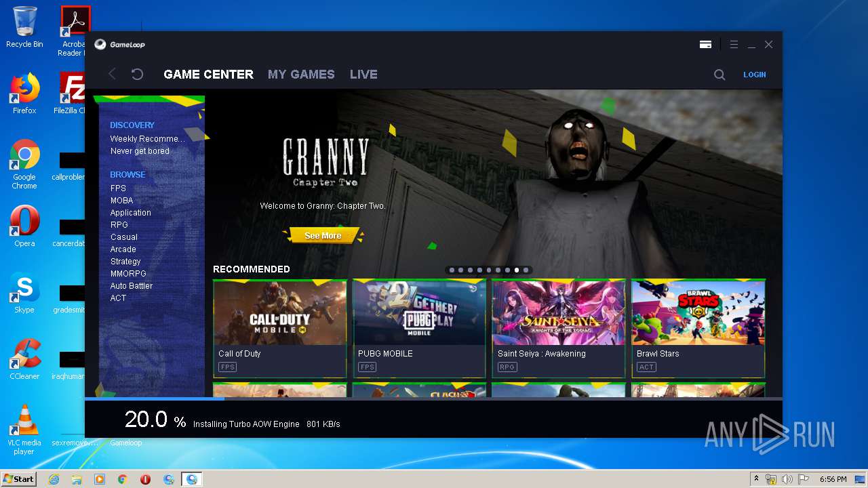868x488 pixels.
Task: Open Windows Media Player from taskbar
Action: click(x=100, y=479)
